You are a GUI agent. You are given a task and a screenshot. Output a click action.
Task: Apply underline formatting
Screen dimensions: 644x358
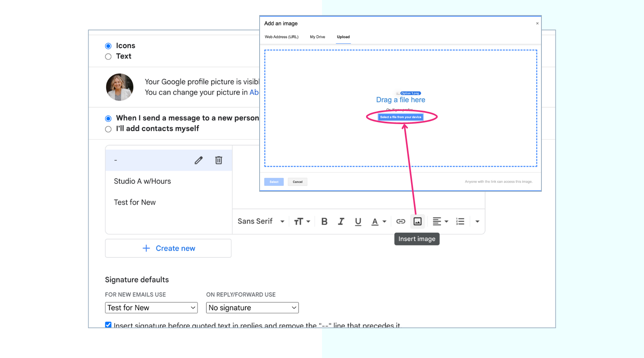358,221
